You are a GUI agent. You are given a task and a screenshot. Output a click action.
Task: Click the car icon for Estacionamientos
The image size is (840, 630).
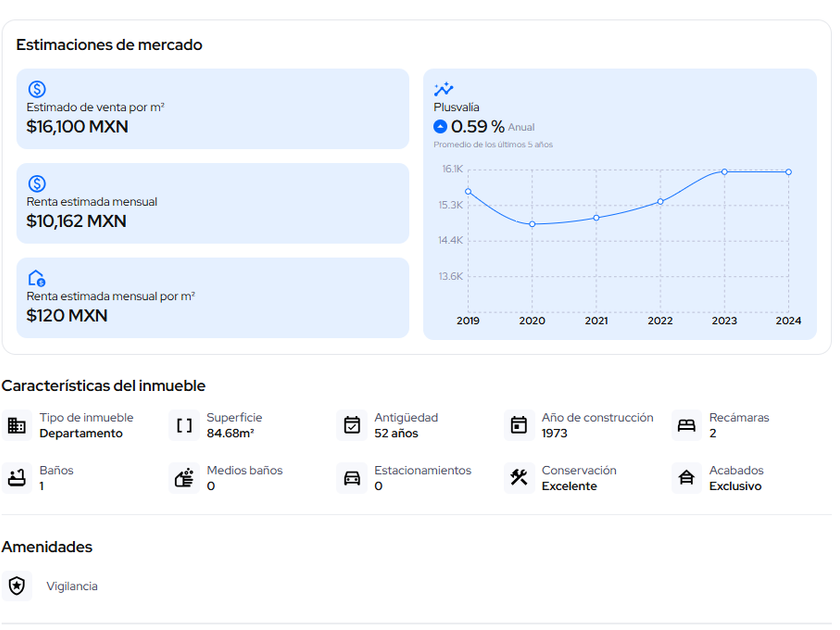point(352,478)
